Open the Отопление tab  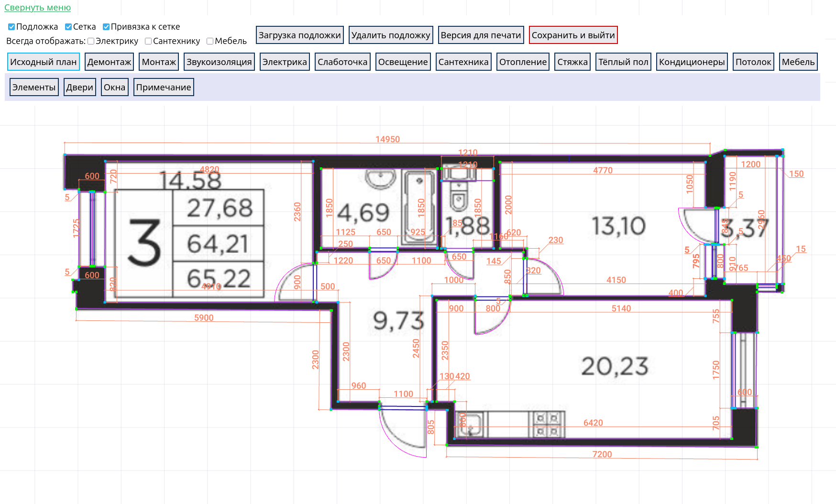523,62
